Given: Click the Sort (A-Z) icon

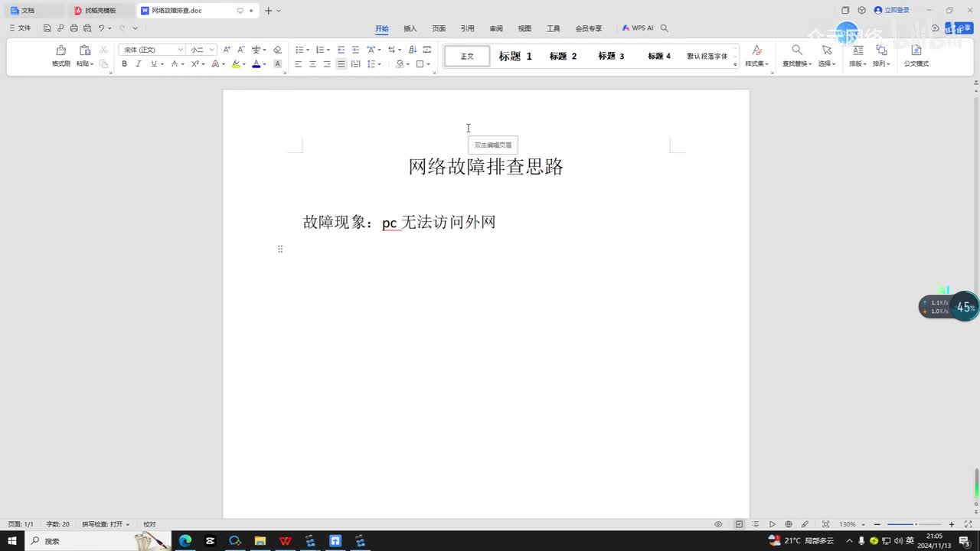Looking at the screenshot, I should [413, 50].
